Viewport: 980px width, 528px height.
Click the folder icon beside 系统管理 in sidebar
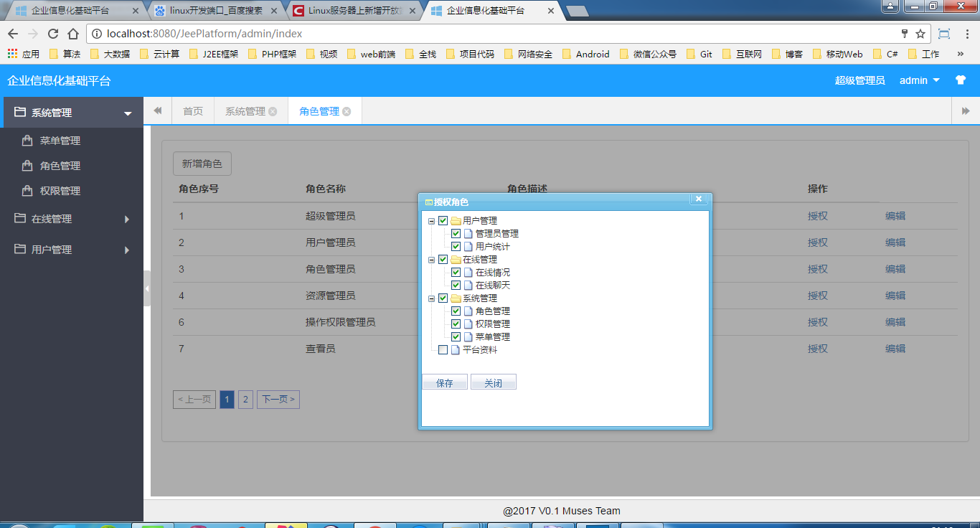click(19, 112)
